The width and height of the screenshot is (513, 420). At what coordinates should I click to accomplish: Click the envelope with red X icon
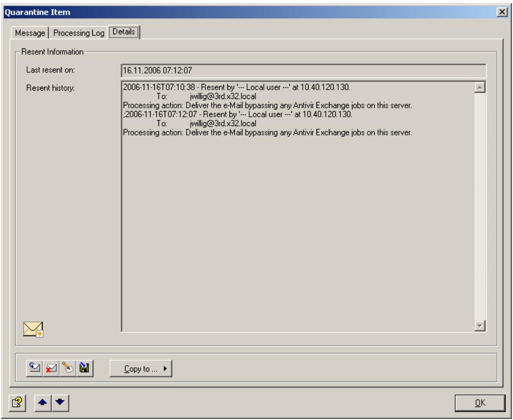tap(51, 368)
